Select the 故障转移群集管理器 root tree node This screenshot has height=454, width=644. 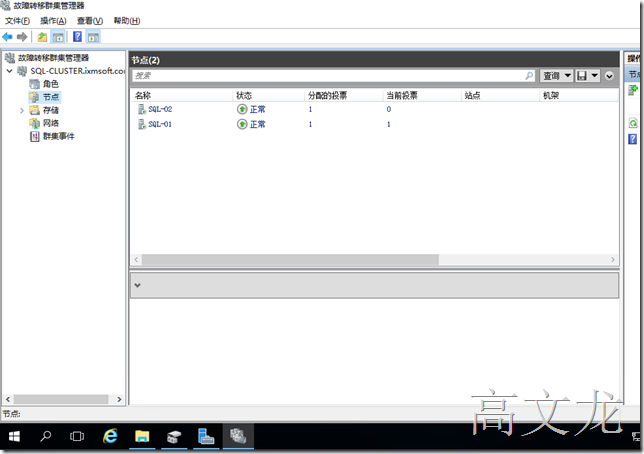(53, 58)
